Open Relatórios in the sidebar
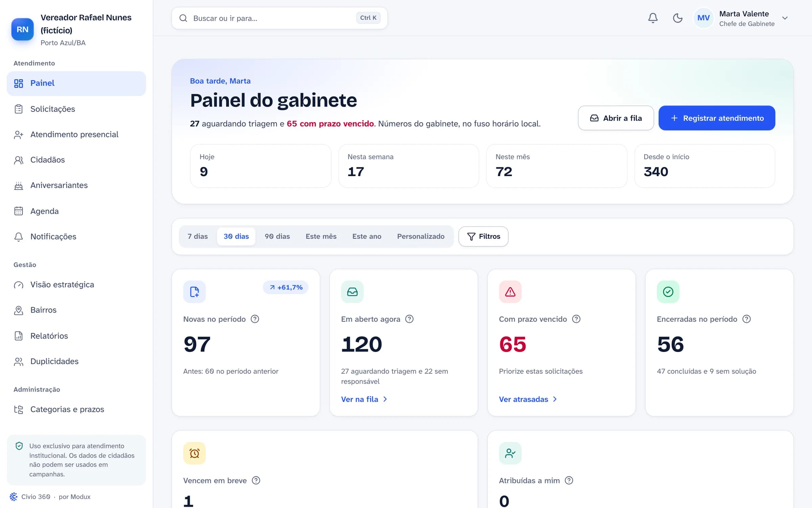 tap(76, 336)
